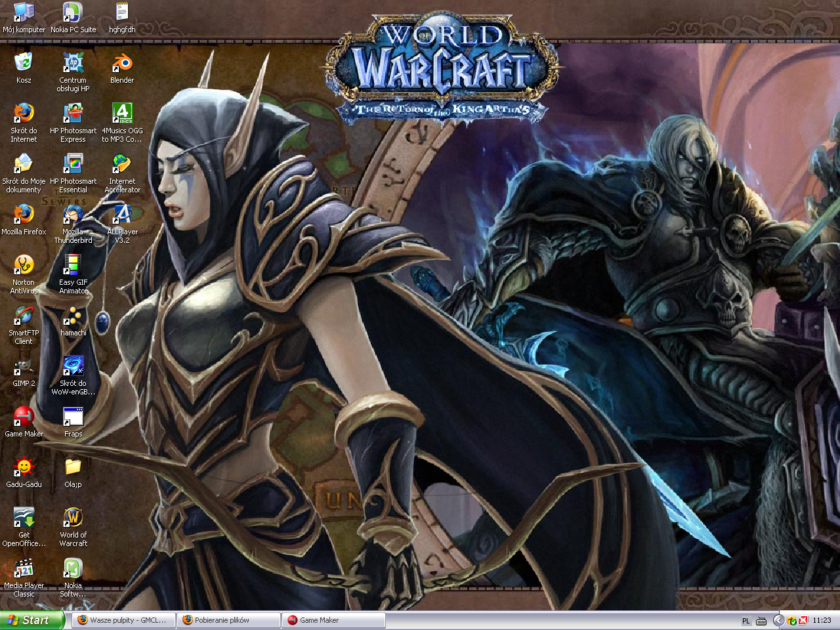Click the Mozilla Thunderbird icon

[73, 216]
